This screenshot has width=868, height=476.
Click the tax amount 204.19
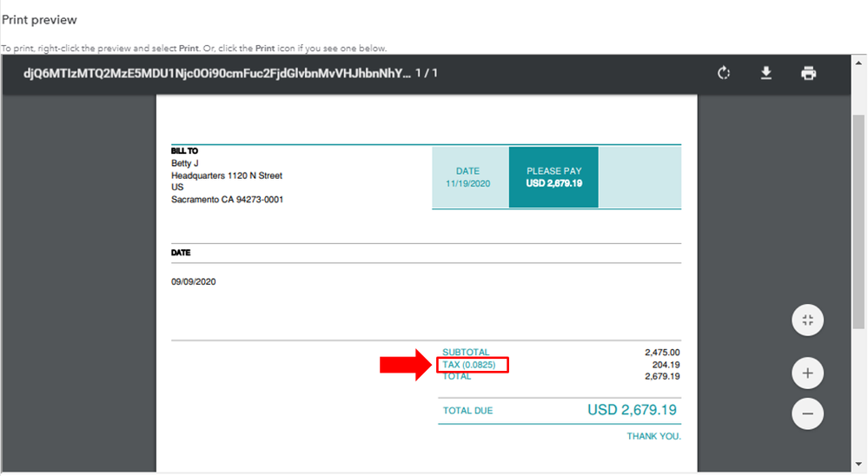(666, 365)
